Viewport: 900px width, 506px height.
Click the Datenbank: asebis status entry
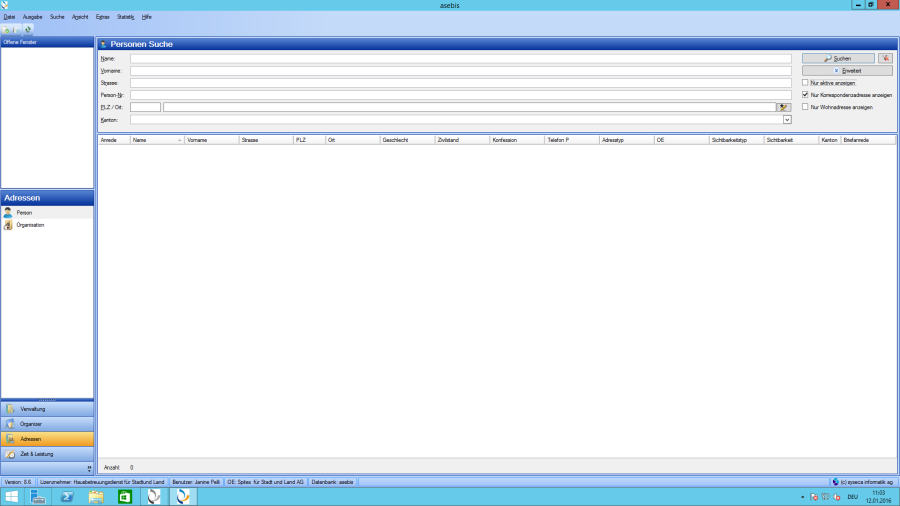[x=332, y=482]
